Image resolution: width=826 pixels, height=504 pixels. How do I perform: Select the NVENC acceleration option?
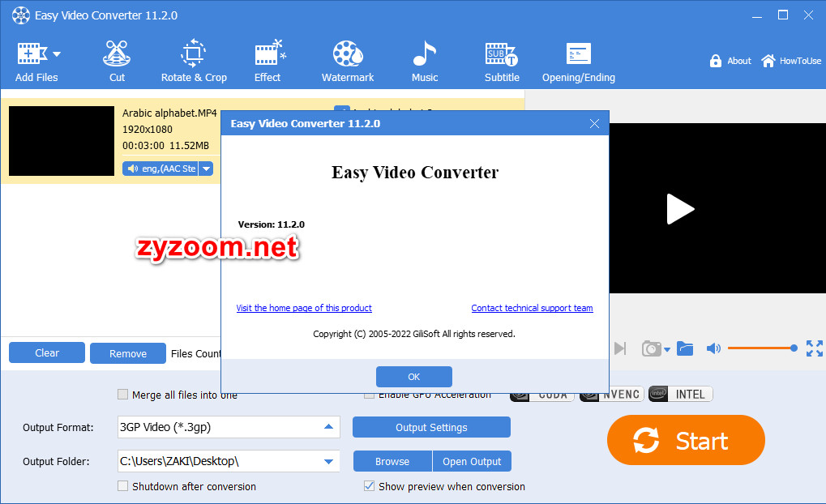pos(612,395)
